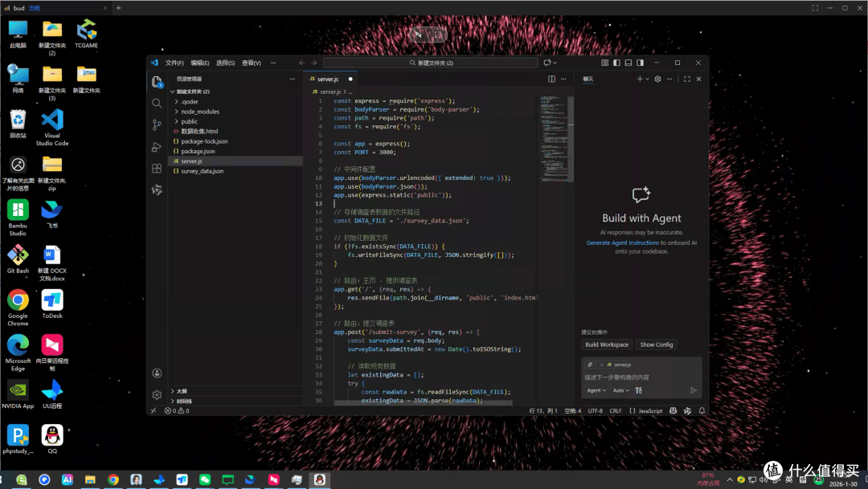Image resolution: width=868 pixels, height=489 pixels.
Task: Open the Manage settings gear
Action: coord(157,395)
